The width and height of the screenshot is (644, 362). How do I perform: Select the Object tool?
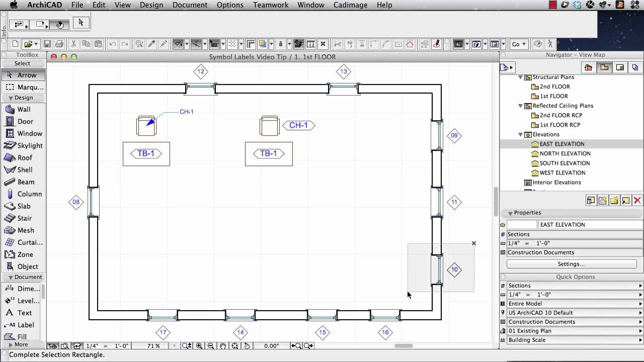click(x=23, y=266)
